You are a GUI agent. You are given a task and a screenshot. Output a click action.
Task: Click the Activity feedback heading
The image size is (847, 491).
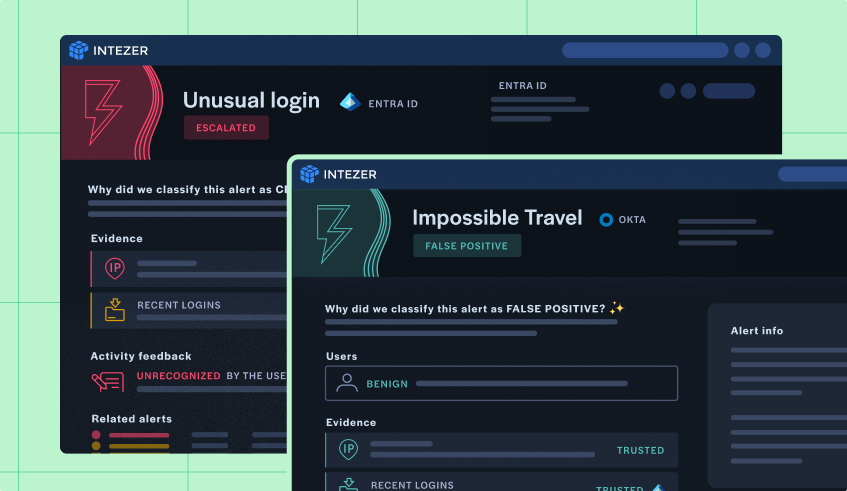140,356
